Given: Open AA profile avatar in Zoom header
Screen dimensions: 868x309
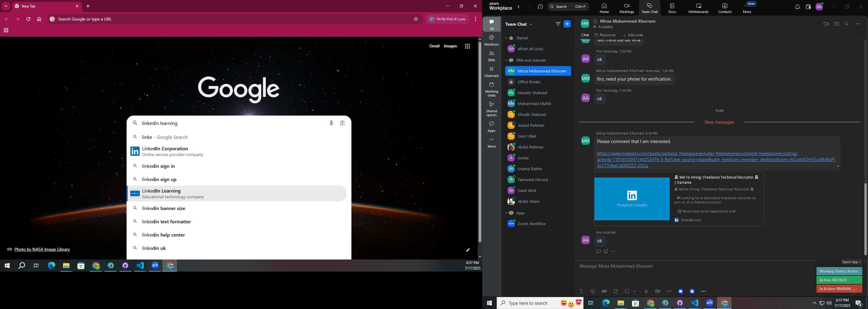Looking at the screenshot, I should coord(819,7).
